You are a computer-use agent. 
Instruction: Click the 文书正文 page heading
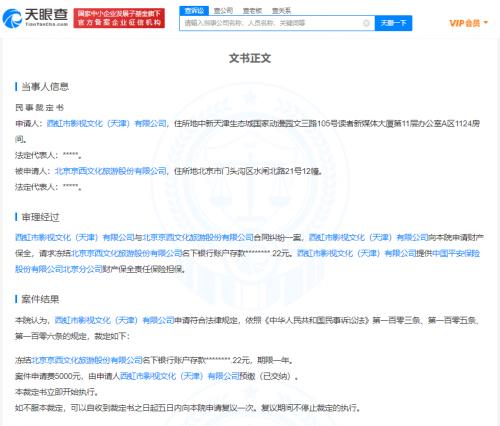(250, 58)
